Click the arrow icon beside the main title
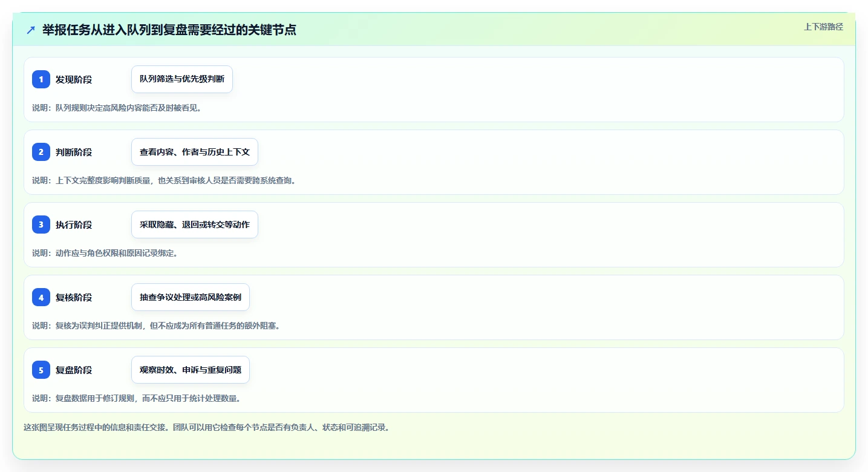The height and width of the screenshot is (472, 868). click(31, 30)
